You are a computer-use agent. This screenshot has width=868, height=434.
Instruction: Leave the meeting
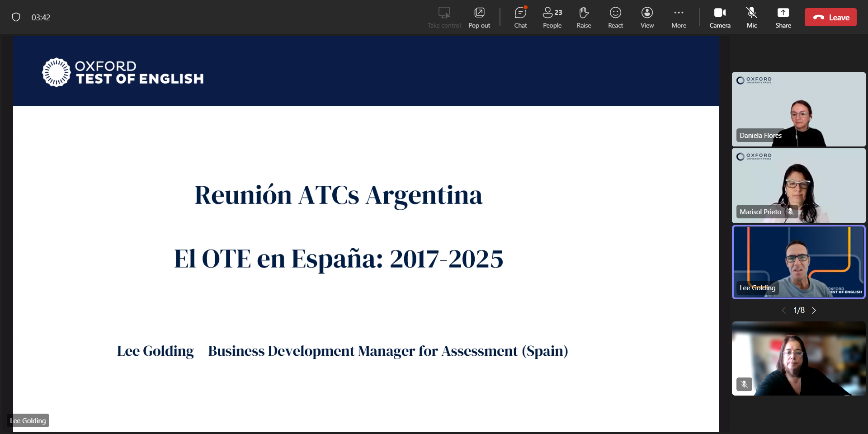(830, 17)
